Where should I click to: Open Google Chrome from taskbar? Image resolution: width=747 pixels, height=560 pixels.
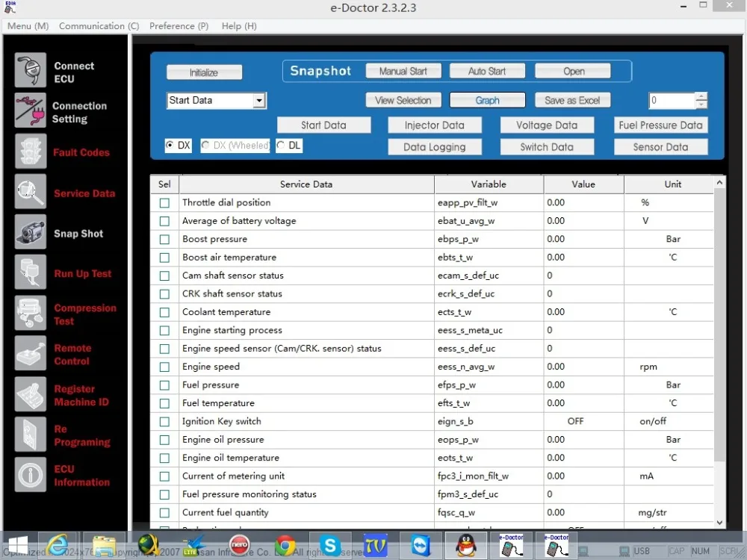coord(285,546)
